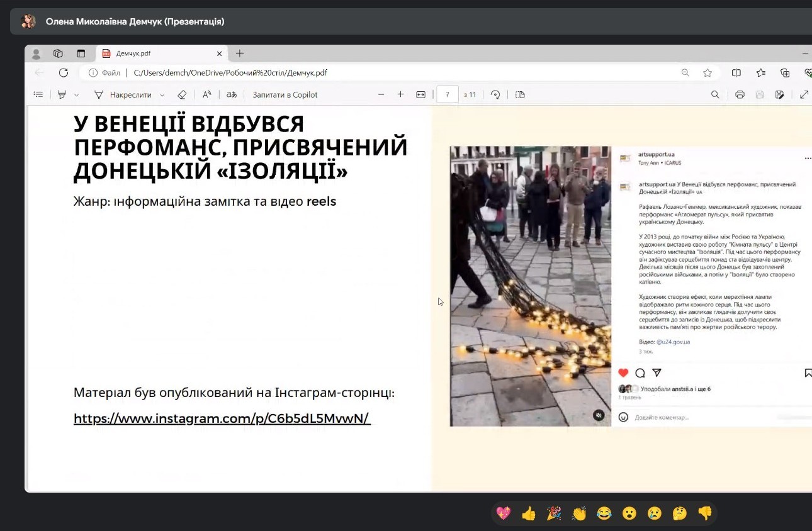Open the PDF search magnifier icon
812x531 pixels.
click(x=715, y=95)
